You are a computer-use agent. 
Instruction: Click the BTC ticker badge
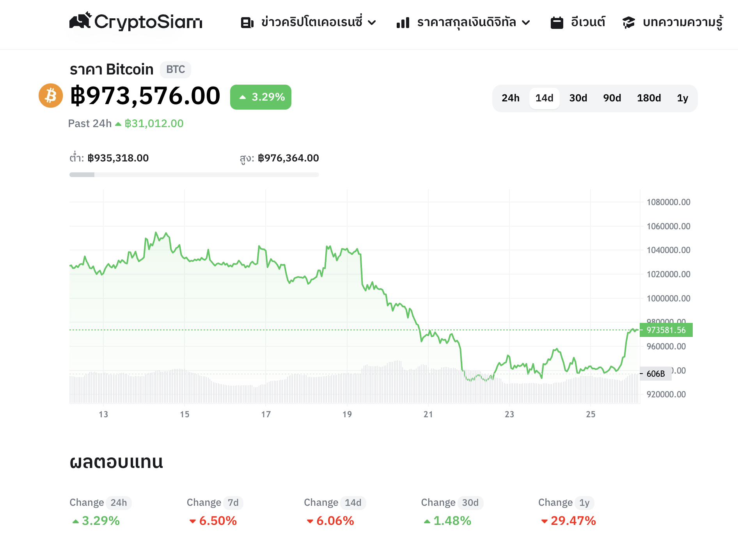coord(176,69)
